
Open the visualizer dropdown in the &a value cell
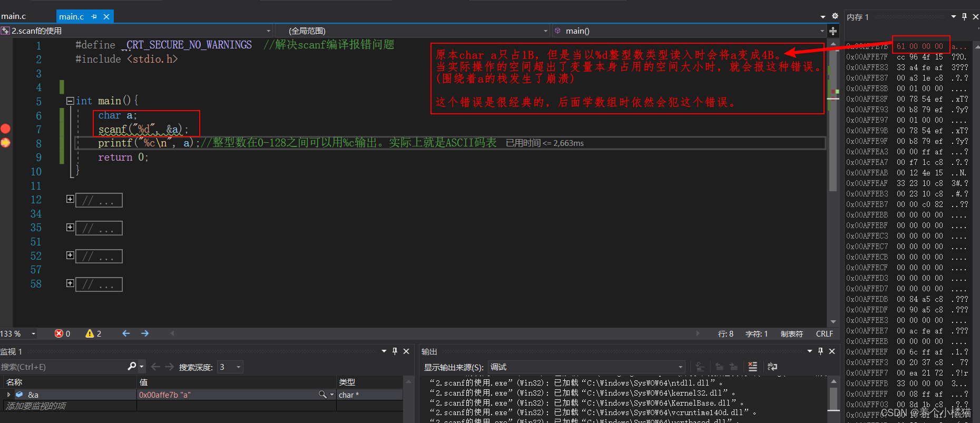(x=332, y=395)
